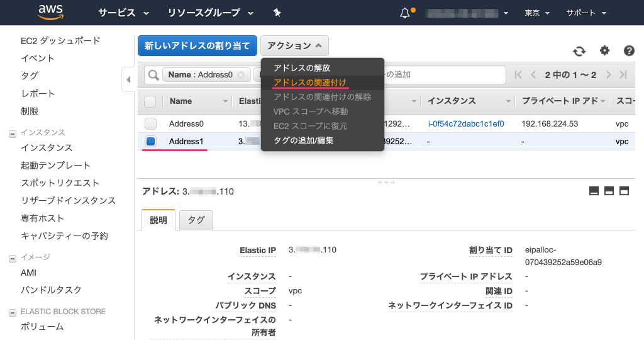Viewport: 644px width, 340px height.
Task: Open リザーブドインスタンス in sidebar
Action: [68, 201]
